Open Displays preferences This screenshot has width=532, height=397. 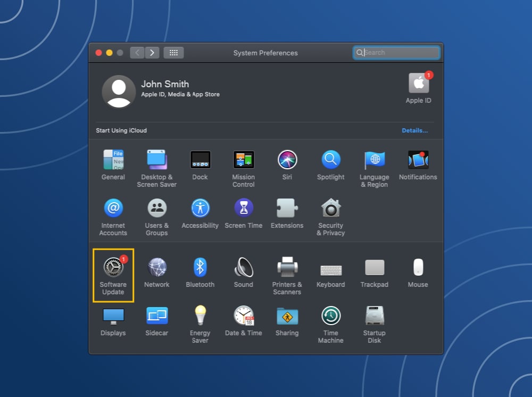point(113,321)
